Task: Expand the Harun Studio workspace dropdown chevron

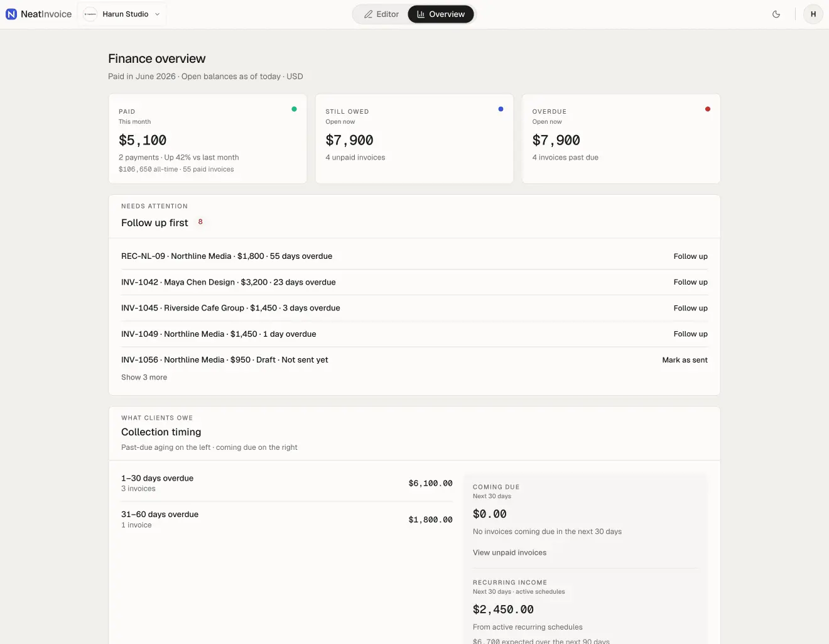Action: coord(157,14)
